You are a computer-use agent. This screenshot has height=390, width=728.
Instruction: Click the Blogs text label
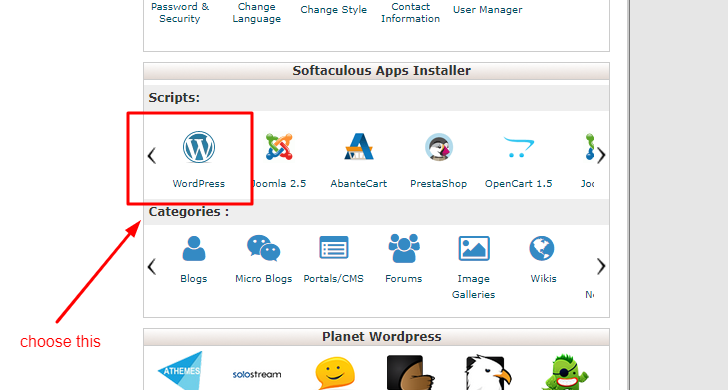194,279
